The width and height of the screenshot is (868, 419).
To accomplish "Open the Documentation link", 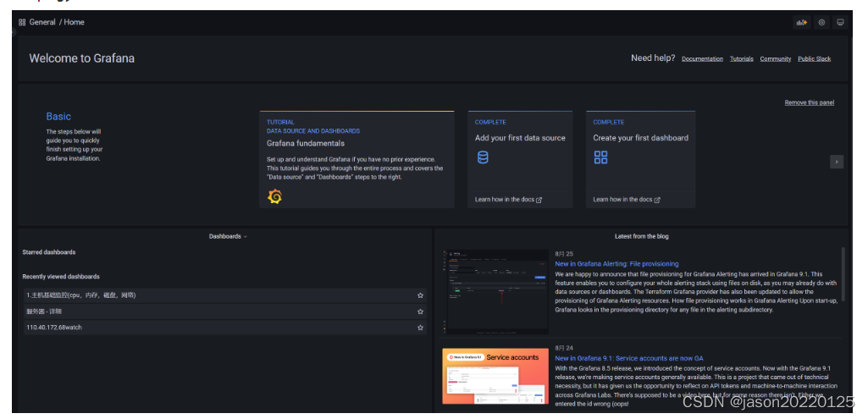I will (702, 58).
